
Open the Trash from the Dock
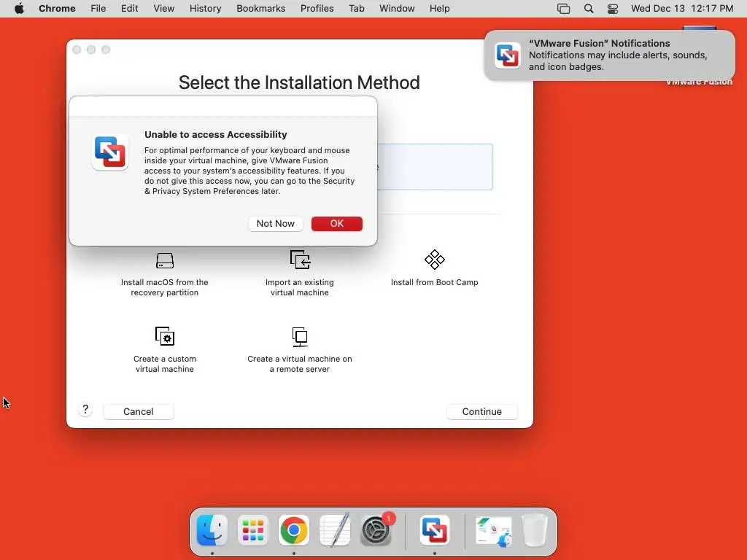tap(535, 530)
